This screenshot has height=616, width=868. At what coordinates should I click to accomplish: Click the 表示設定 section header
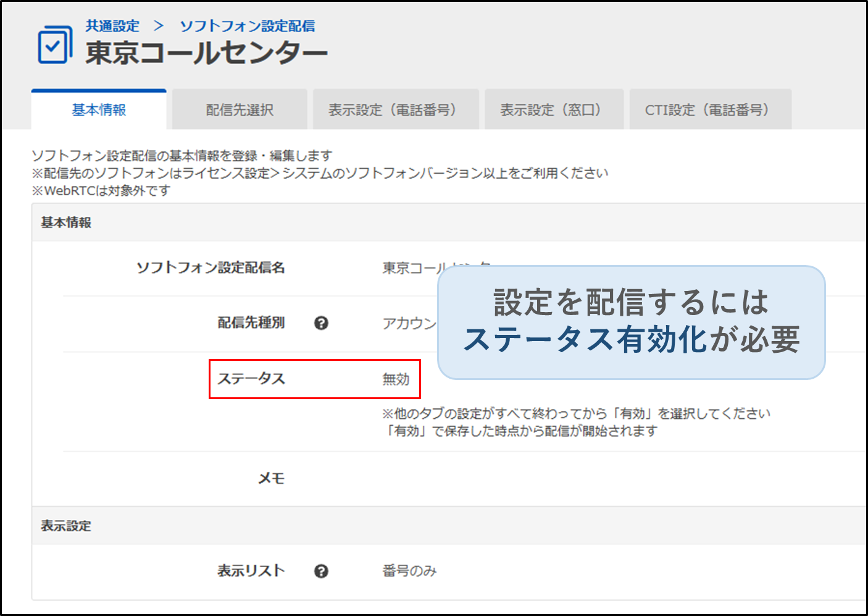[x=66, y=526]
